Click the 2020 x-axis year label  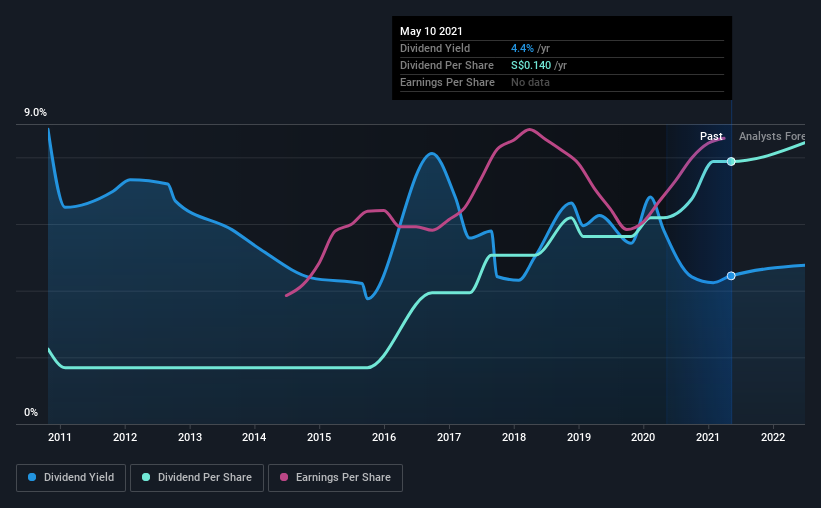coord(643,437)
